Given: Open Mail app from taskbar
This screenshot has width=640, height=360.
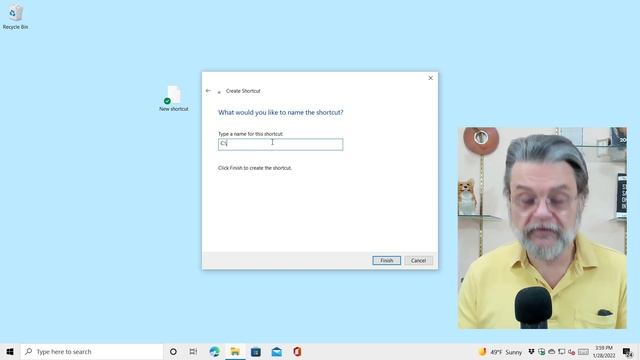Looking at the screenshot, I should [277, 351].
